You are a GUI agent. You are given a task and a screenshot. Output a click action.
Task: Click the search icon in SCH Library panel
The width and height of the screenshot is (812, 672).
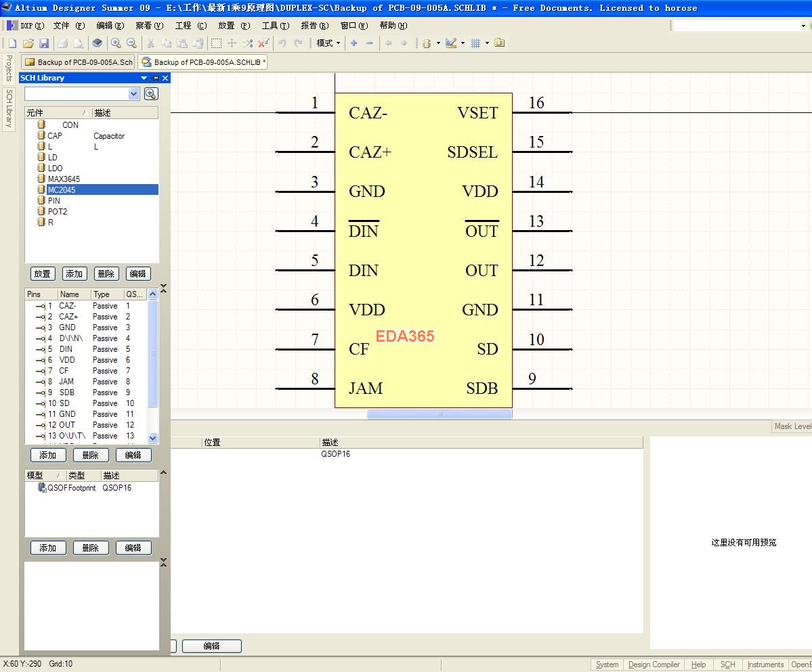click(150, 94)
